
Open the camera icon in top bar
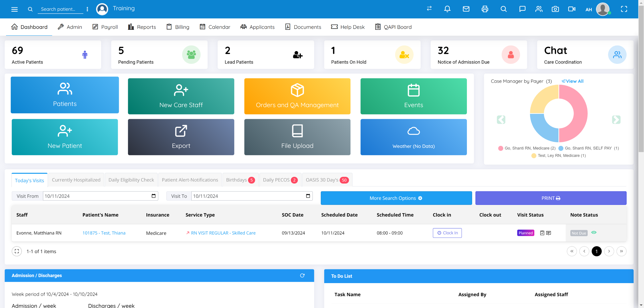coord(555,9)
